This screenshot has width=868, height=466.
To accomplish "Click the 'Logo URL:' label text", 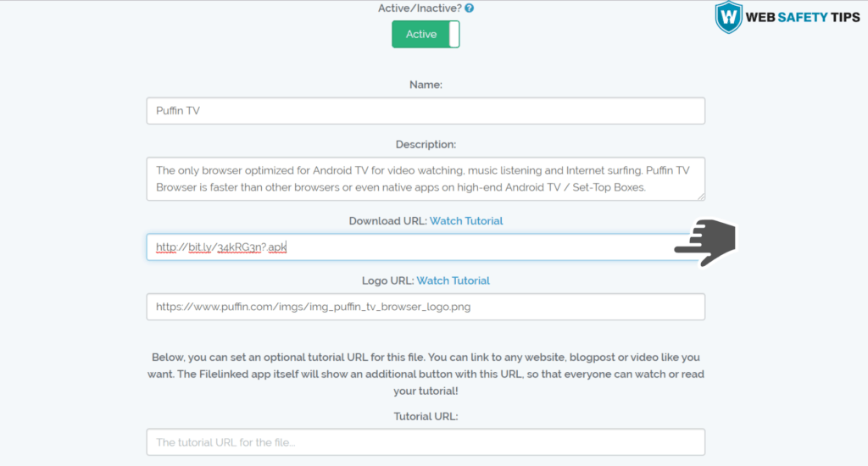I will click(x=387, y=280).
